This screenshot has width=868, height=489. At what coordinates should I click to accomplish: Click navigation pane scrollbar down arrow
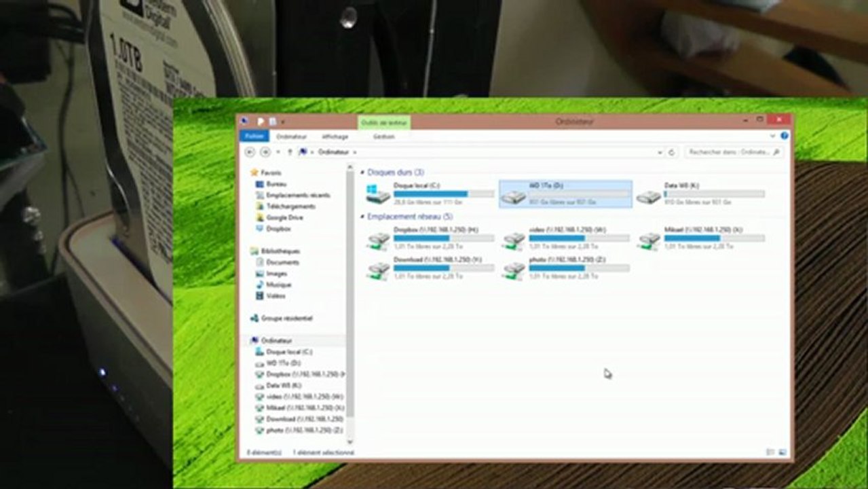350,441
